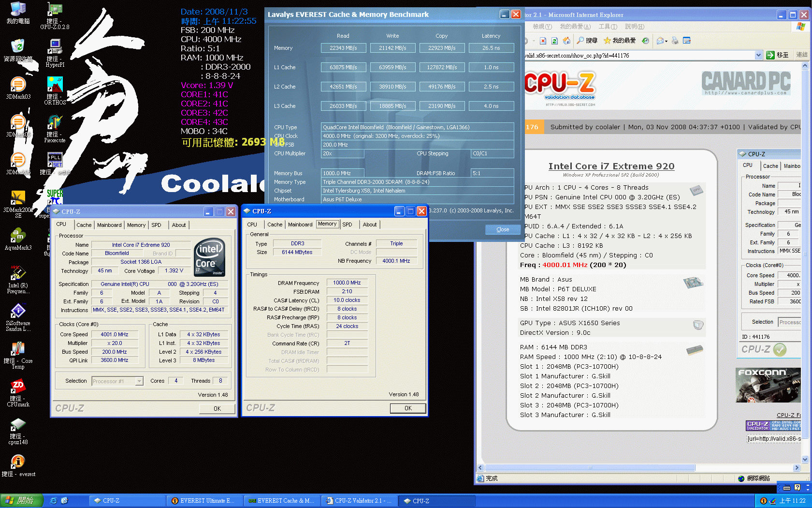Launch the ORTHOS desktop shortcut
Image resolution: width=812 pixels, height=508 pixels.
coord(55,90)
